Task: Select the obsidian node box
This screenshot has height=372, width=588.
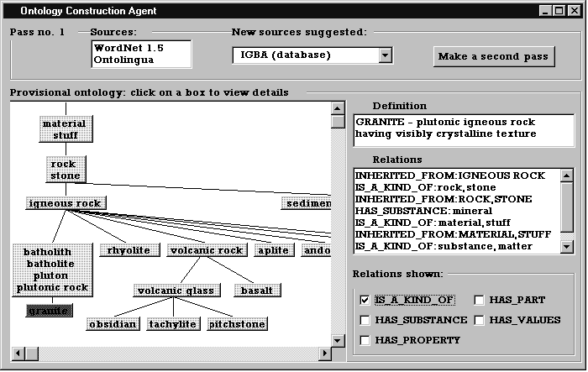Action: coord(113,324)
